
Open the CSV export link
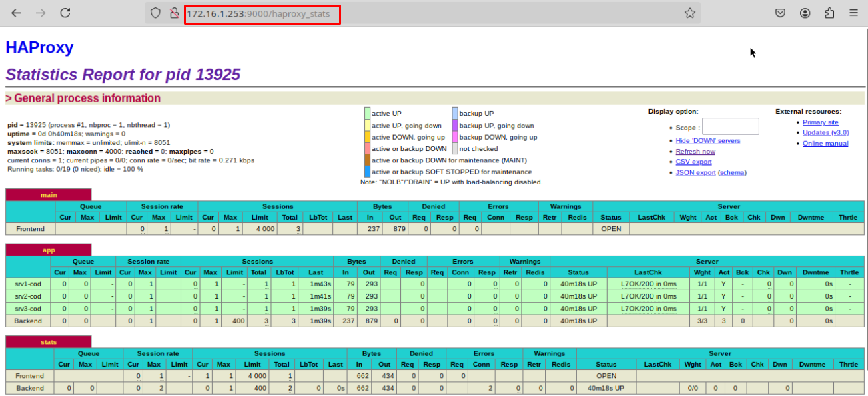[x=693, y=162]
